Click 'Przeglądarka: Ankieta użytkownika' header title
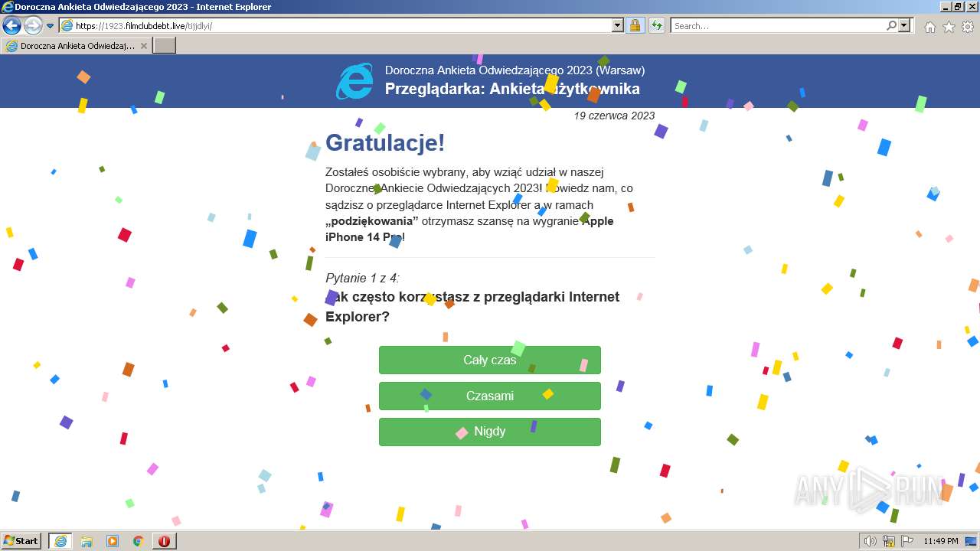 [512, 89]
